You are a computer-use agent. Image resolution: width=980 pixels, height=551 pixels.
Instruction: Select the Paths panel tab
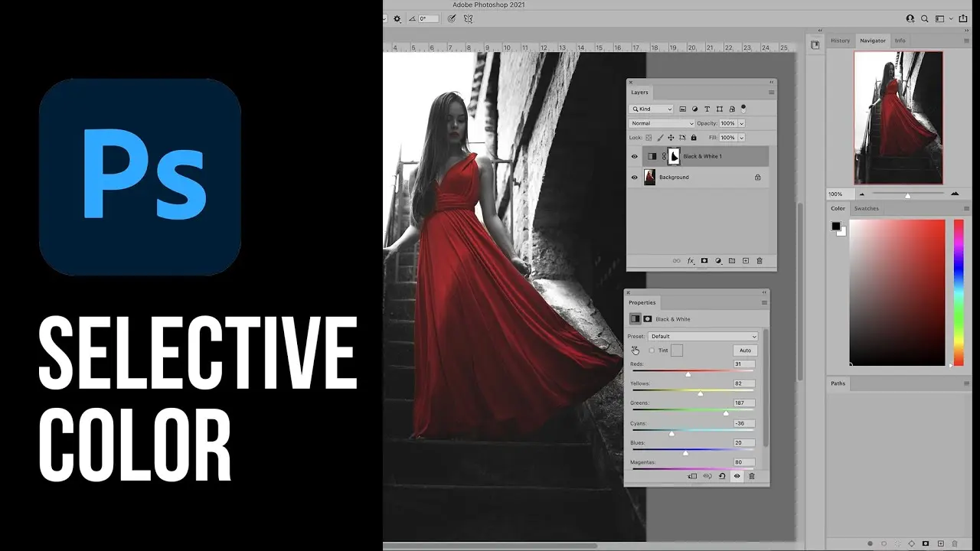click(x=838, y=383)
